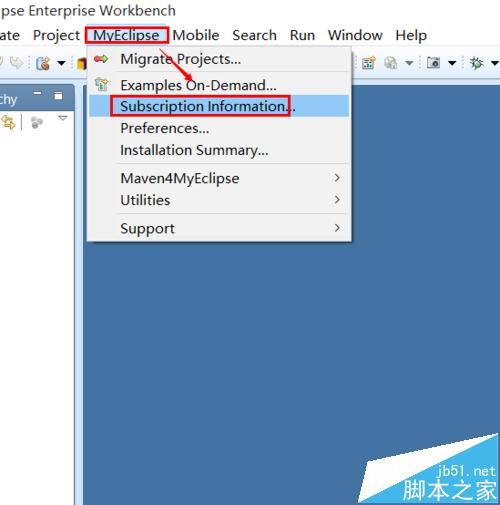Expand the Support submenu

pyautogui.click(x=219, y=228)
